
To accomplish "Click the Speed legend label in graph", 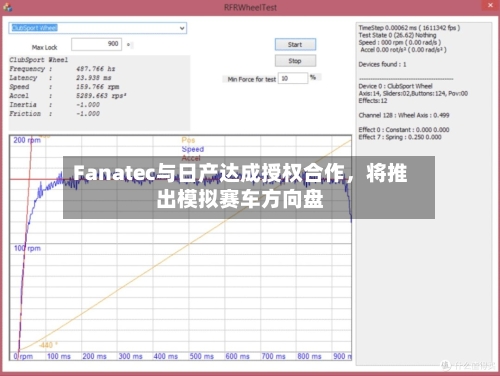I will point(193,149).
